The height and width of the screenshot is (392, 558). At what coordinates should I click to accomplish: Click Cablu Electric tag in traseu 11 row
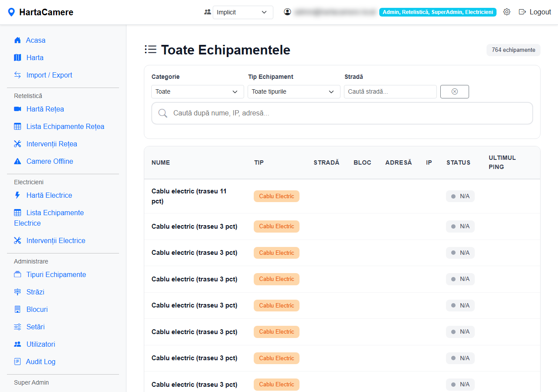(x=276, y=196)
